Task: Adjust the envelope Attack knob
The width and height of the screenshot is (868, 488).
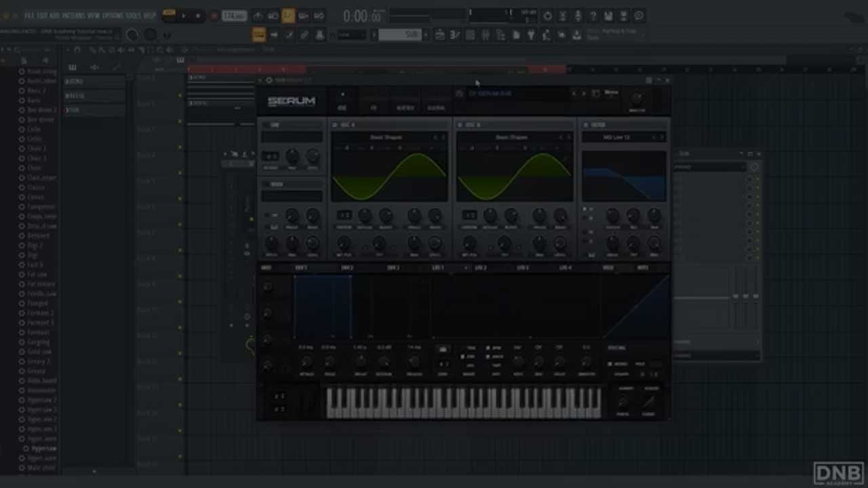Action: click(x=307, y=363)
